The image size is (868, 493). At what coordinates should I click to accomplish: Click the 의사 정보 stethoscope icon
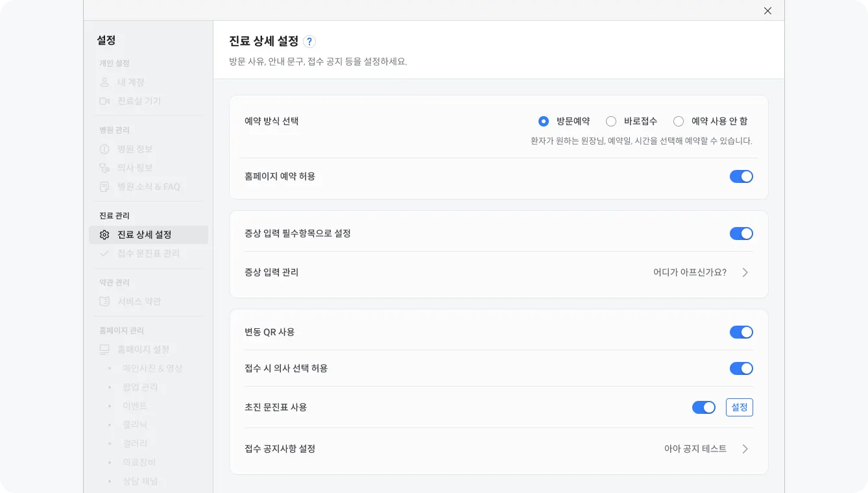coord(104,168)
